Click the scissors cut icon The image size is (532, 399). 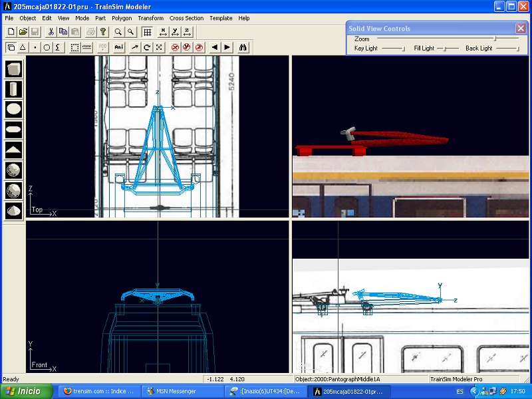point(50,31)
